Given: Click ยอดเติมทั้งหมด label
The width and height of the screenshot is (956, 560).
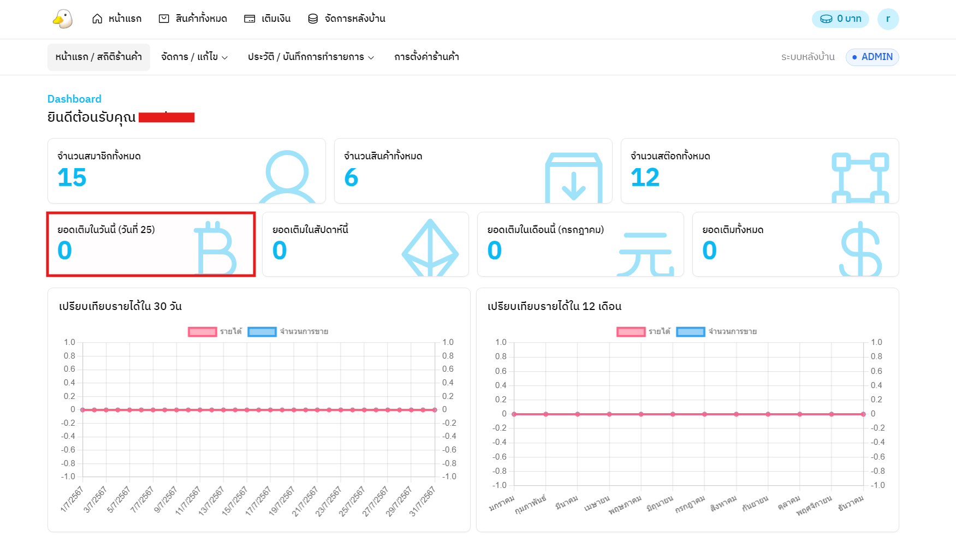Looking at the screenshot, I should [733, 229].
